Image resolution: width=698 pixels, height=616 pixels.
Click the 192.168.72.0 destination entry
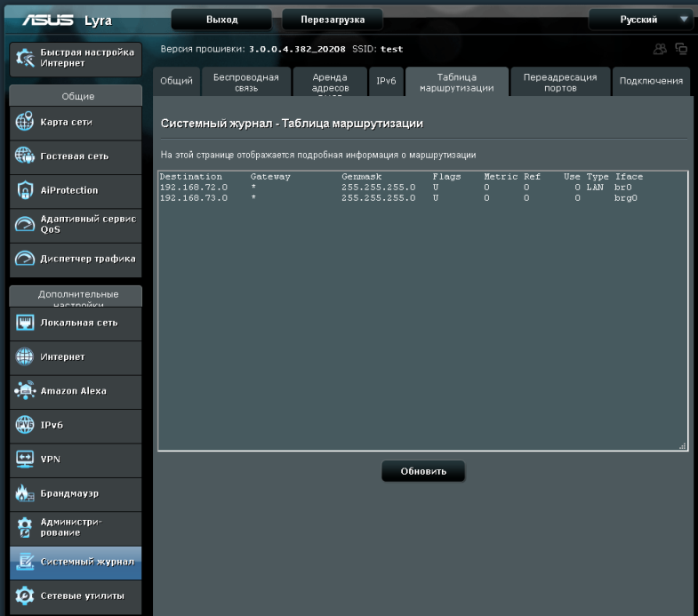point(194,188)
